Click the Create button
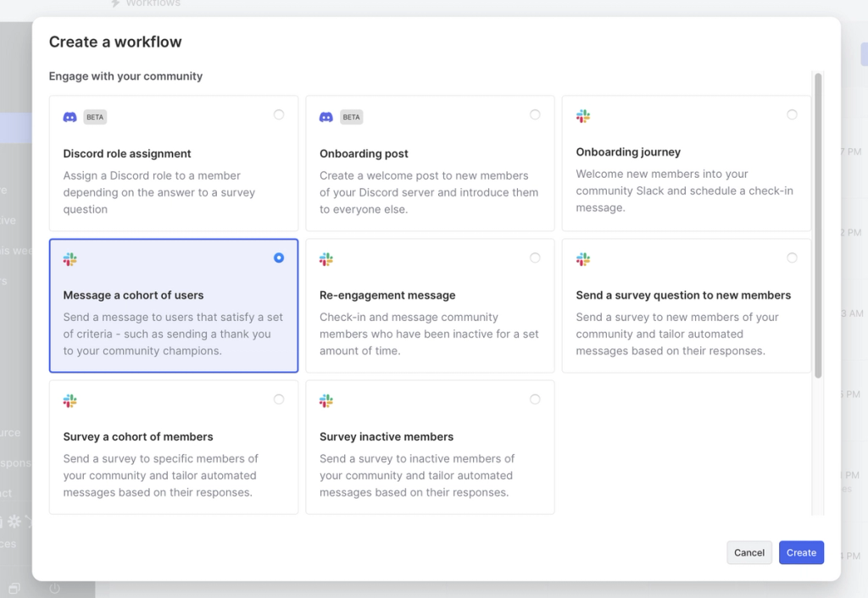868x598 pixels. (x=801, y=552)
